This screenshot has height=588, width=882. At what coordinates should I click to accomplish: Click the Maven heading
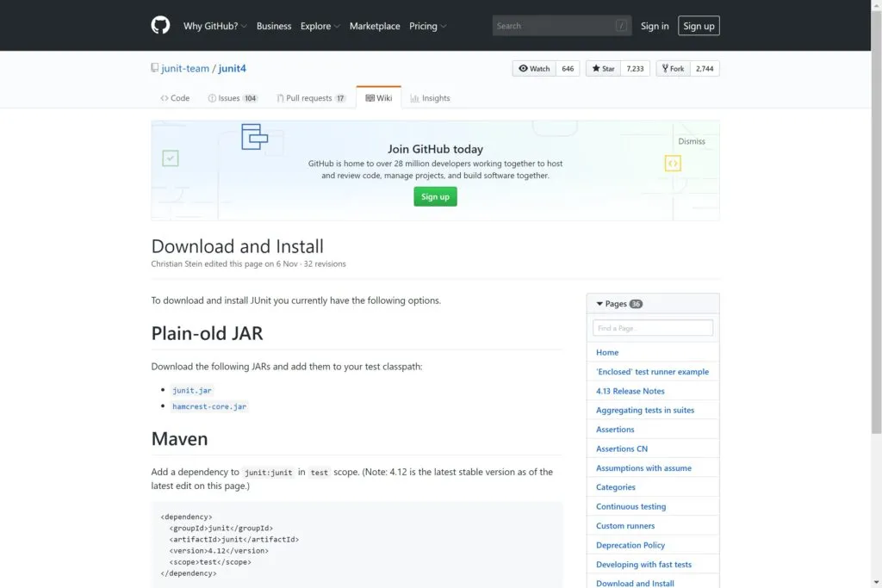(179, 439)
